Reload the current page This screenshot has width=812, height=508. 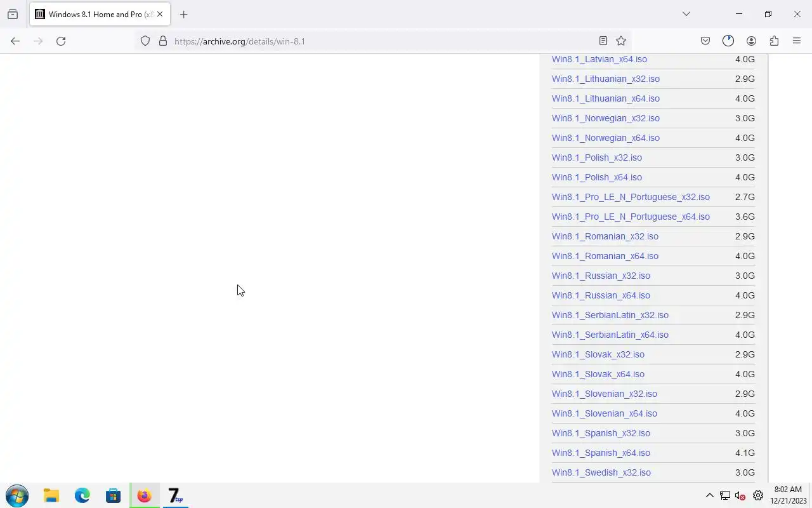(61, 41)
